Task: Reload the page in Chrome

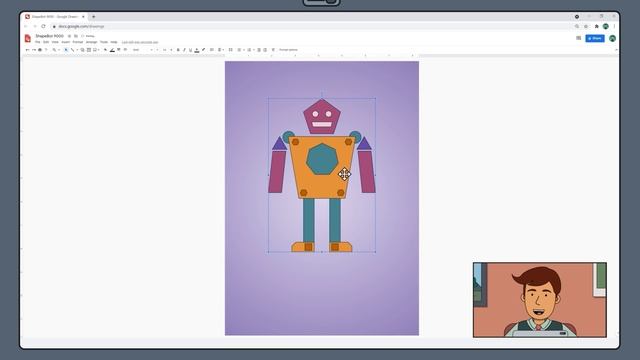Action: (43, 26)
